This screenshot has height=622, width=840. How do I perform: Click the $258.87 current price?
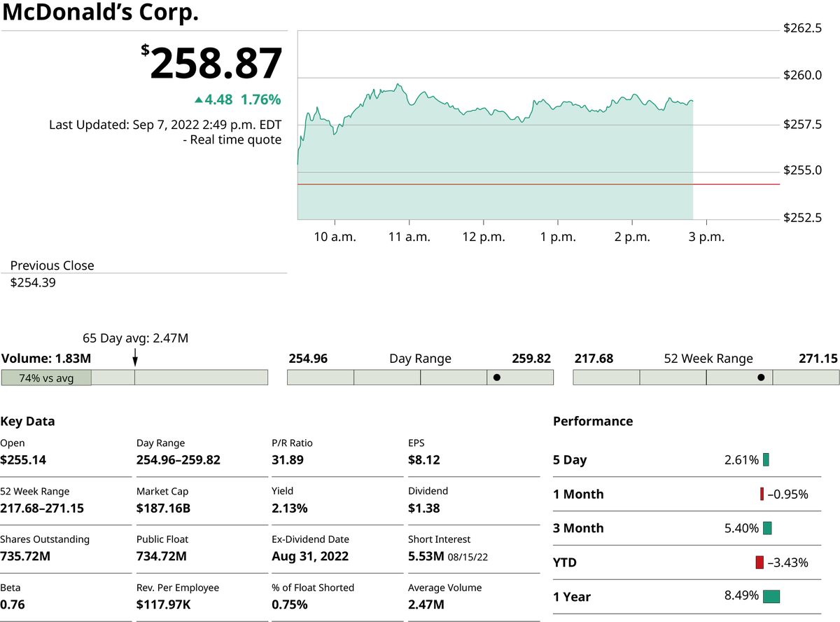[x=212, y=64]
